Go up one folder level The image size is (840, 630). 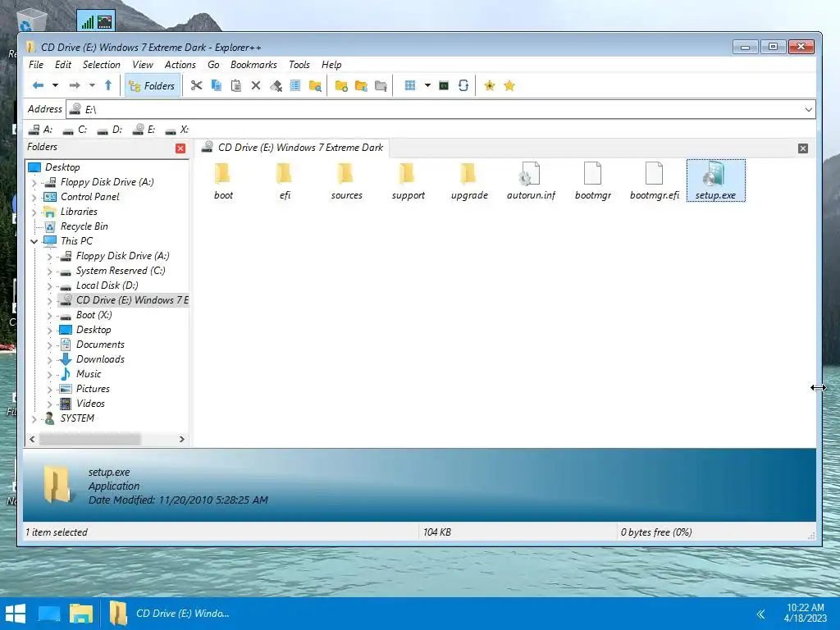[x=108, y=85]
